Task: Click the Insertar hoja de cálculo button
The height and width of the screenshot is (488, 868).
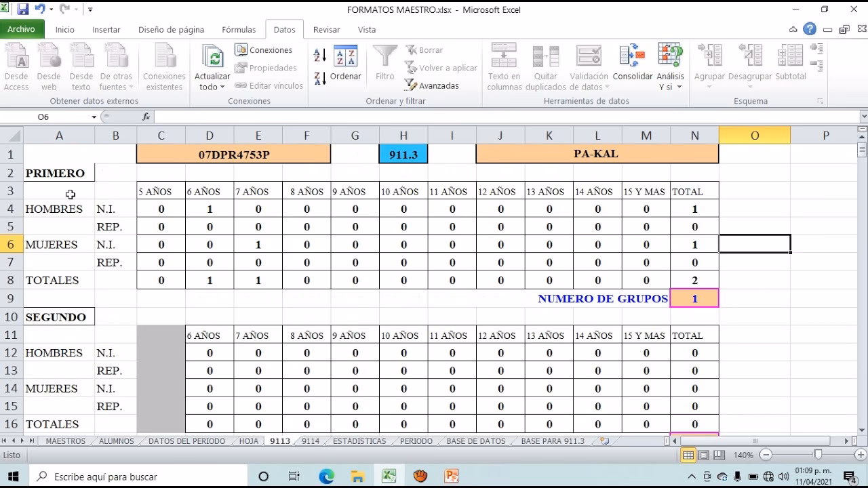Action: 603,441
